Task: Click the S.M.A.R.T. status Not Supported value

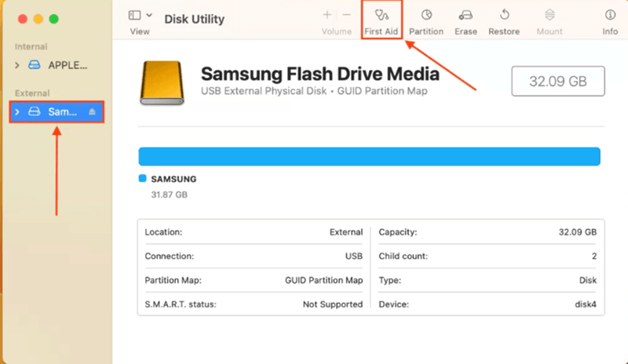Action: [332, 304]
